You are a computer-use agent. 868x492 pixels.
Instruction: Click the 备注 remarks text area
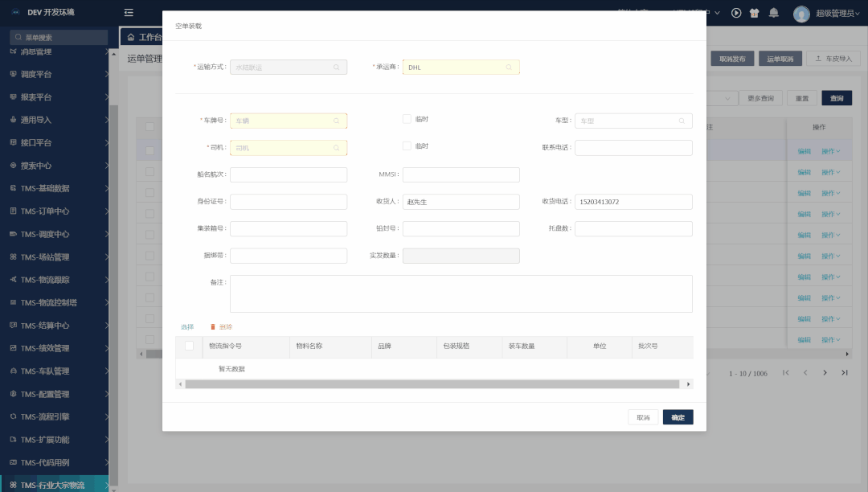[461, 293]
